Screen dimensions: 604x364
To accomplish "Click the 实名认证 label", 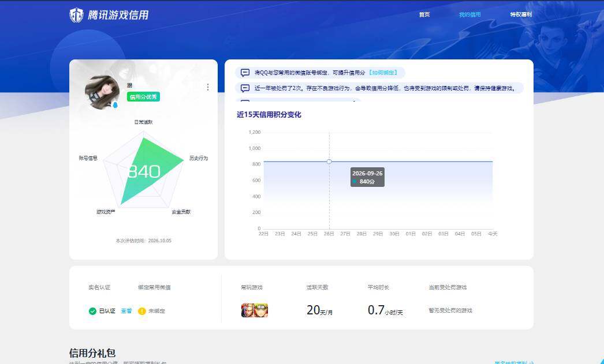I will (x=99, y=287).
